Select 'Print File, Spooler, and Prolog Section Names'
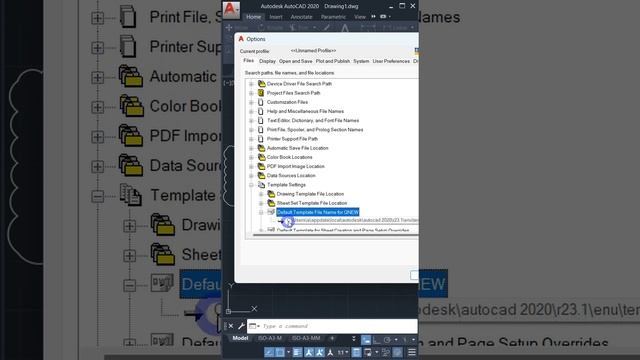This screenshot has height=360, width=640. click(x=315, y=130)
